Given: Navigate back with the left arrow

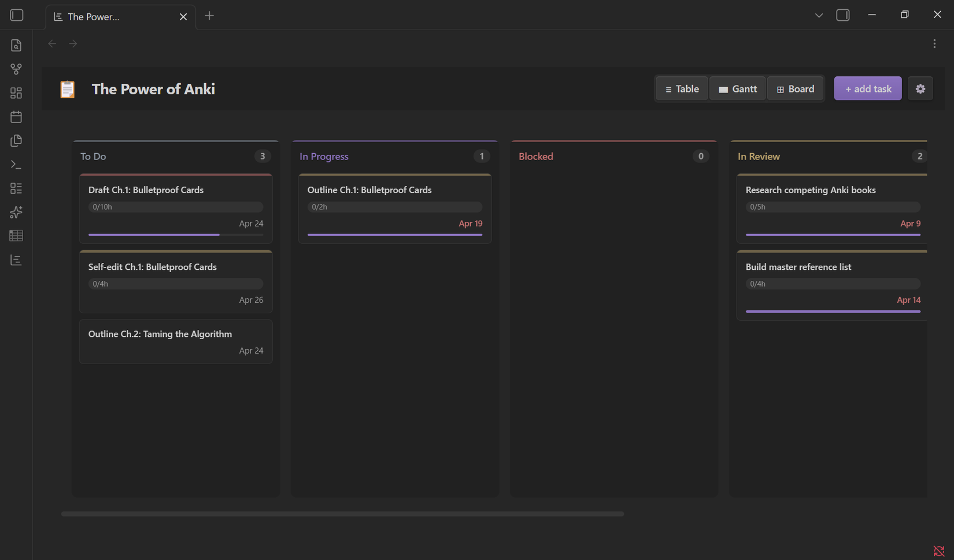Looking at the screenshot, I should point(52,43).
